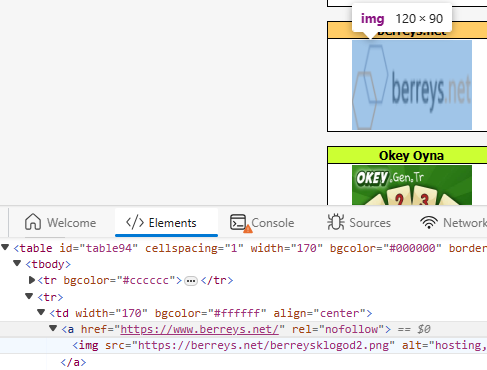Click the bgcolor "#cccccc" attribute value
This screenshot has width=487, height=370.
point(146,281)
